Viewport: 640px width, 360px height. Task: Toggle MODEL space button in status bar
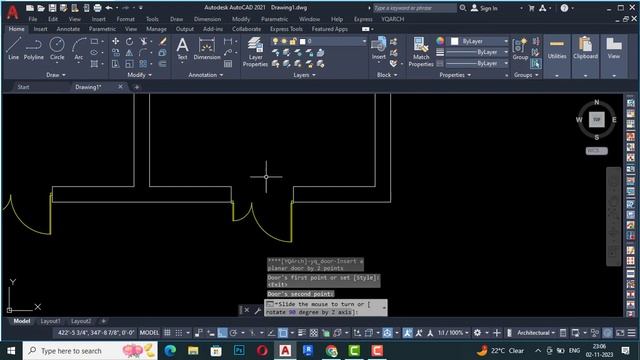coord(149,333)
